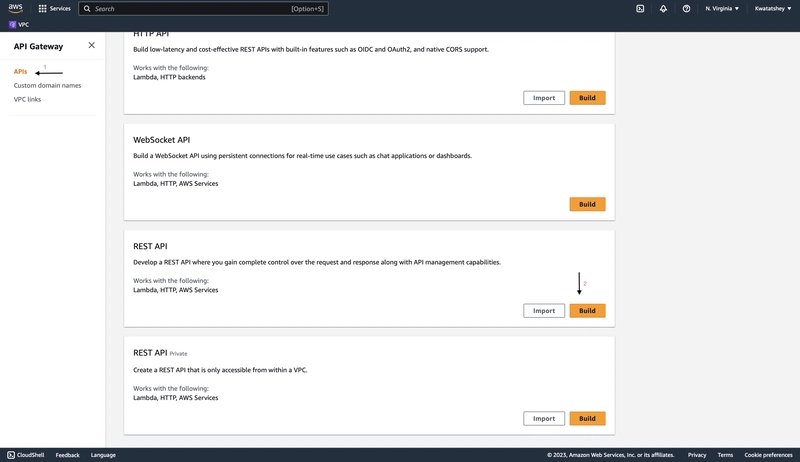Import a REST API

click(544, 311)
